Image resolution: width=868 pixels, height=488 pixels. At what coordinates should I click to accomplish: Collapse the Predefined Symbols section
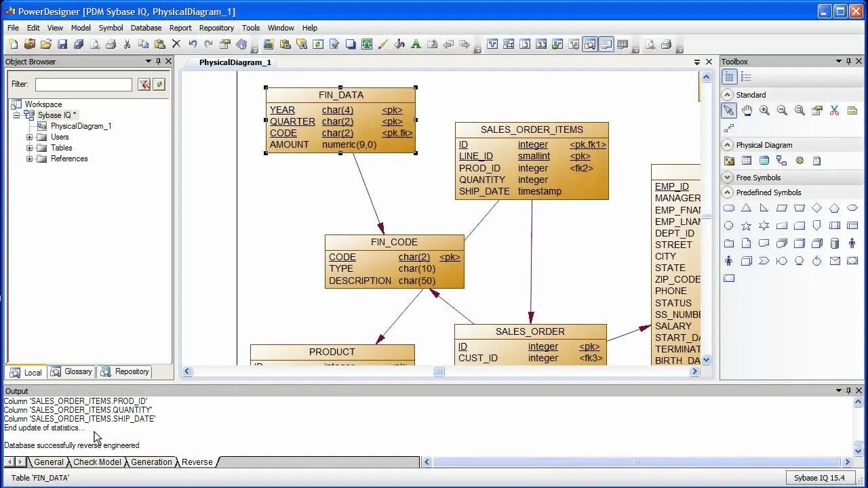(728, 192)
